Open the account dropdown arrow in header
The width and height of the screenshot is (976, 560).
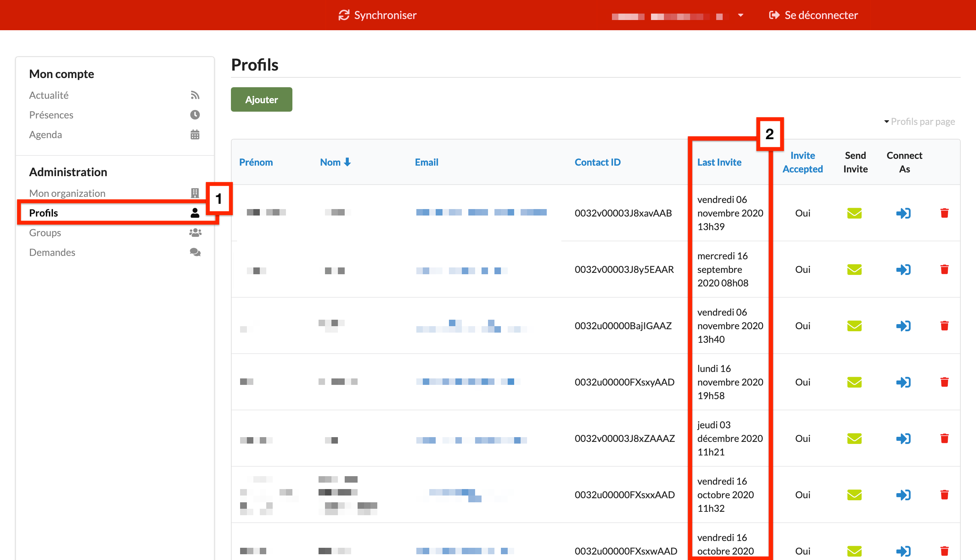(x=741, y=16)
